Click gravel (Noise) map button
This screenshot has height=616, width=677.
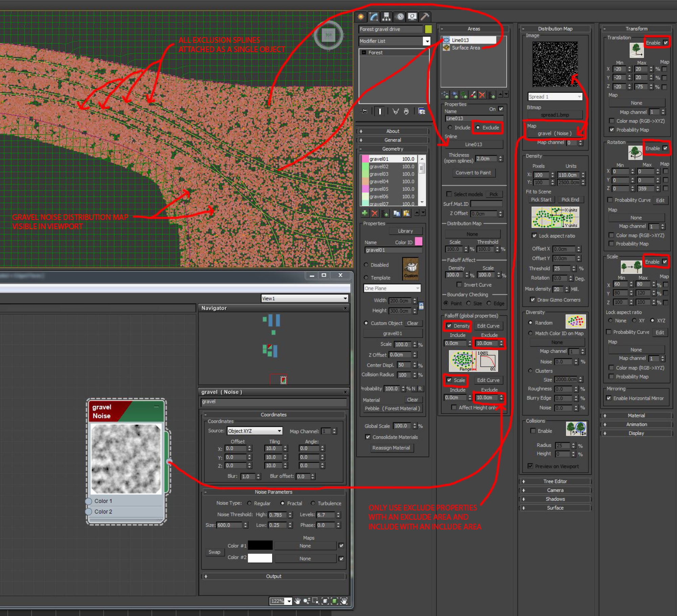(555, 133)
